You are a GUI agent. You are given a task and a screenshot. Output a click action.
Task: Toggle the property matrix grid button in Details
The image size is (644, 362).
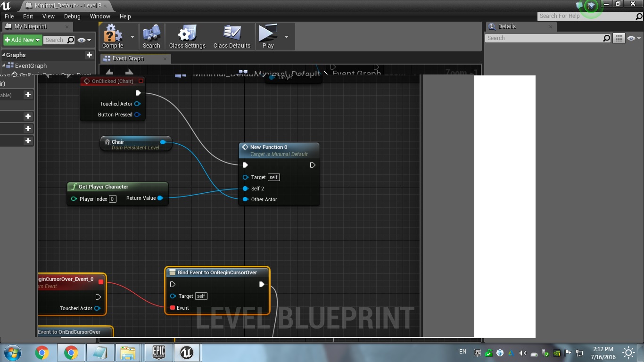pyautogui.click(x=619, y=38)
